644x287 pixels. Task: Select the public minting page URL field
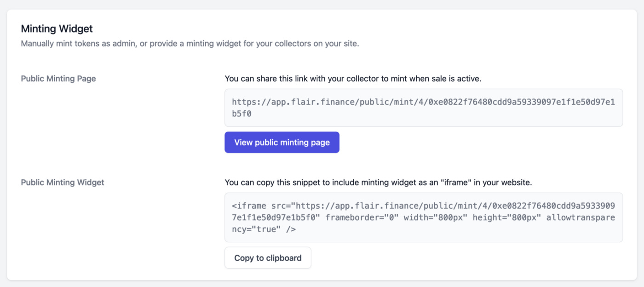tap(424, 108)
